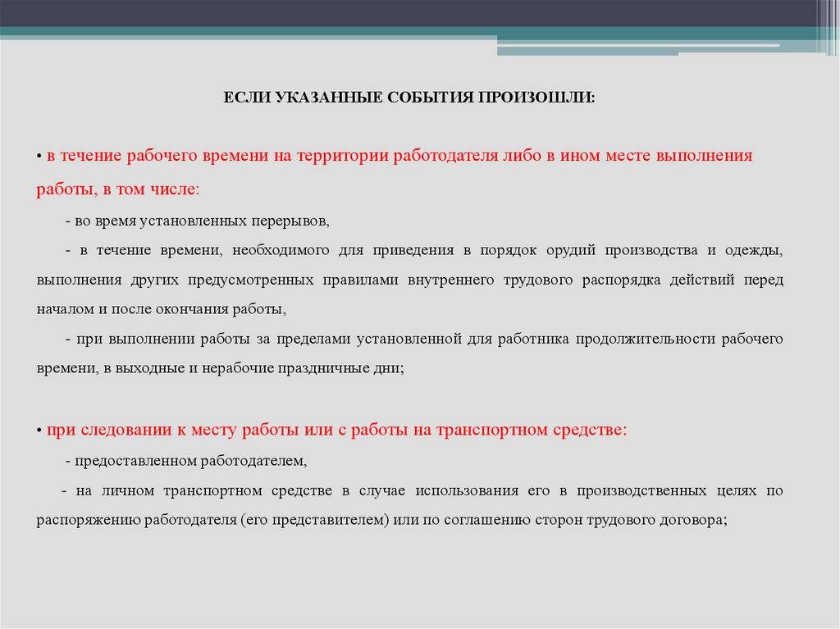This screenshot has height=629, width=840.
Task: Select line '- во время установленных перерывов,'
Action: 198,221
